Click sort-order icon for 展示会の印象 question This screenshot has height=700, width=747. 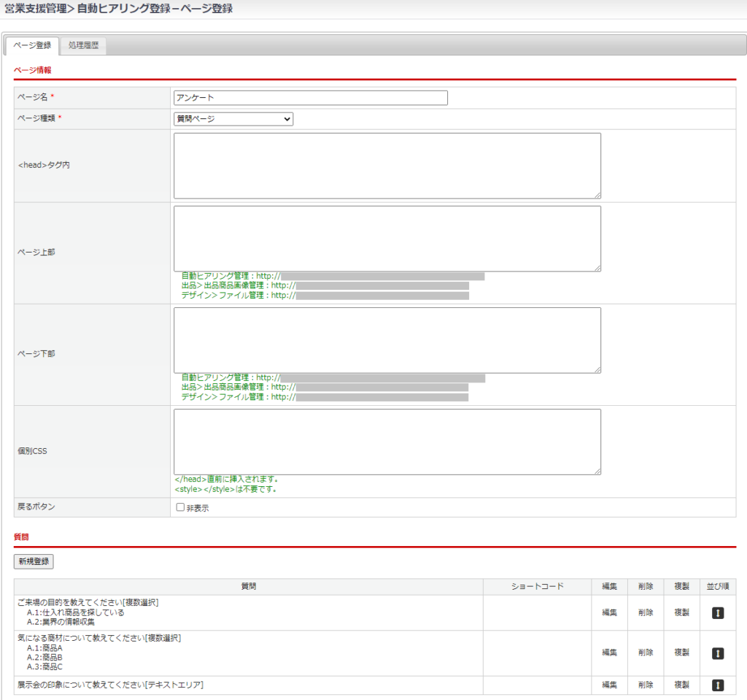tap(718, 685)
